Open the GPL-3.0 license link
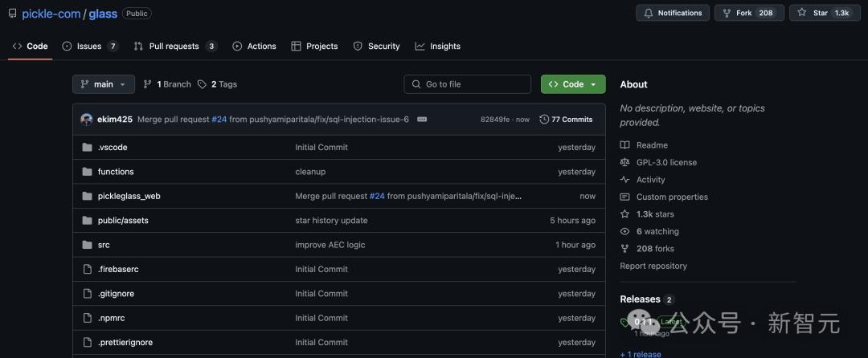868x358 pixels. (x=666, y=162)
